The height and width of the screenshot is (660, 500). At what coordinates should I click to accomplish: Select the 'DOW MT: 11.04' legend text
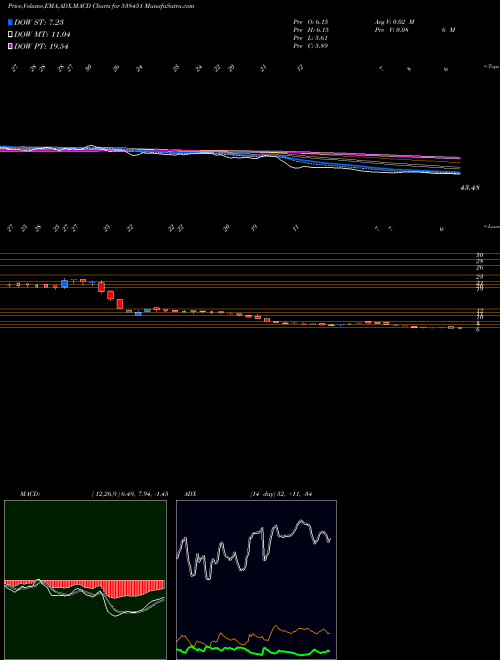coord(42,34)
